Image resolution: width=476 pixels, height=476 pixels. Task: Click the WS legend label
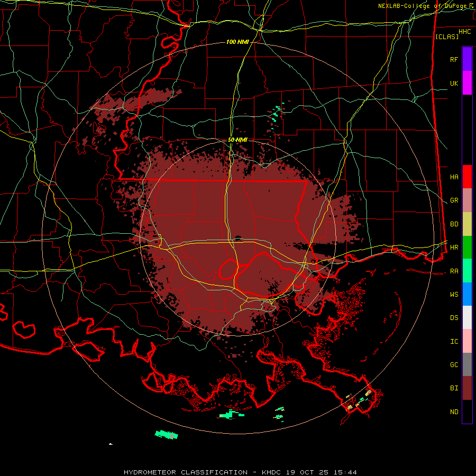(454, 295)
